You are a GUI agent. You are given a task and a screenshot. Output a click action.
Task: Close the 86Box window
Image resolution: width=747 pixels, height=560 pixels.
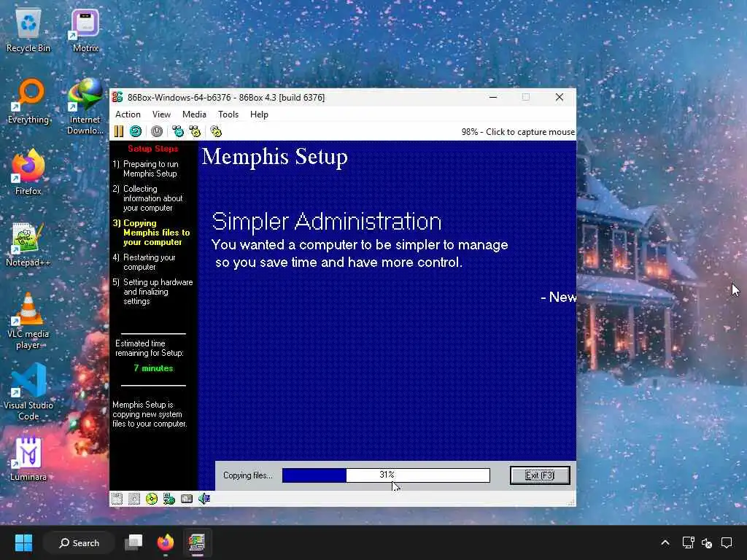click(560, 97)
